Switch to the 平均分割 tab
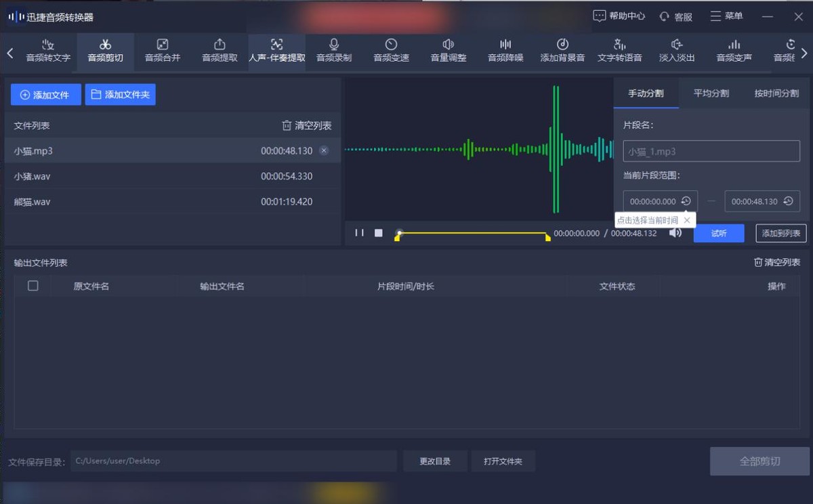The height and width of the screenshot is (504, 813). (x=710, y=95)
